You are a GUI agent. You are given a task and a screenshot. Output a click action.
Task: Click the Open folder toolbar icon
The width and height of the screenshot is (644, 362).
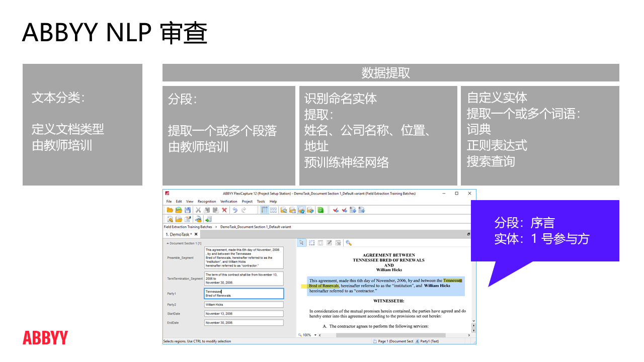(x=170, y=210)
